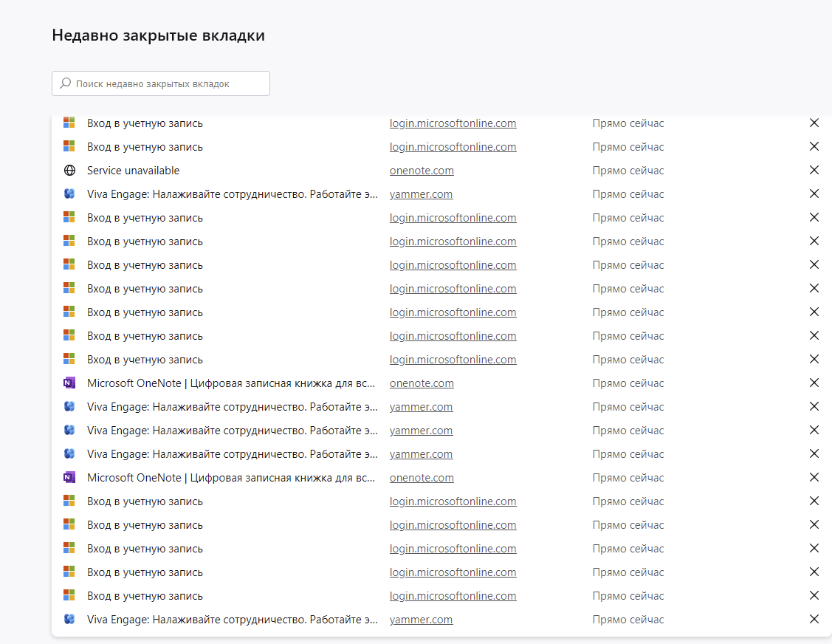Screen dimensions: 832x644
Task: Remove the upper Microsoft OneNote entry
Action: (814, 383)
